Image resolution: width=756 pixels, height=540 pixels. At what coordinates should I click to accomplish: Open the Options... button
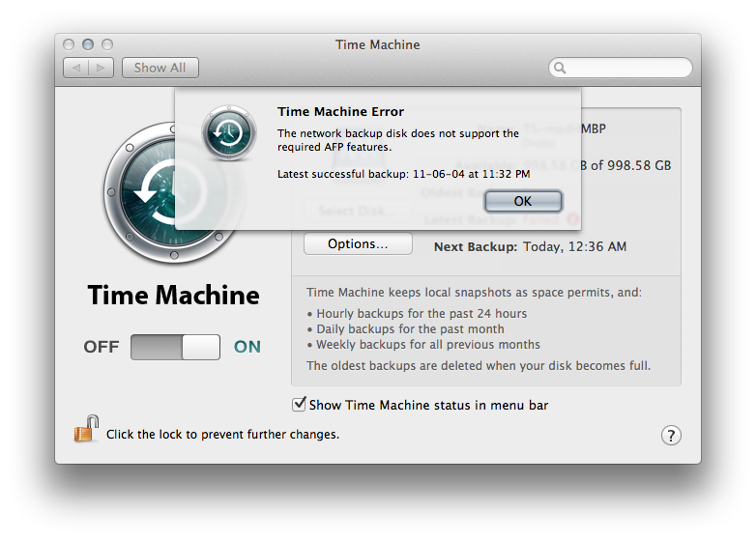tap(358, 243)
